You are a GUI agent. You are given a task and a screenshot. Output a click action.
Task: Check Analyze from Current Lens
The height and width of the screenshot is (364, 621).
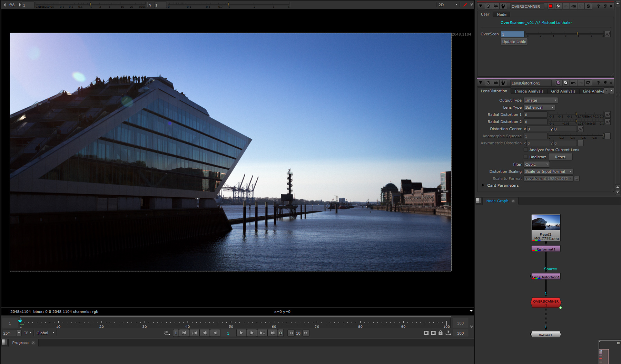(x=526, y=150)
